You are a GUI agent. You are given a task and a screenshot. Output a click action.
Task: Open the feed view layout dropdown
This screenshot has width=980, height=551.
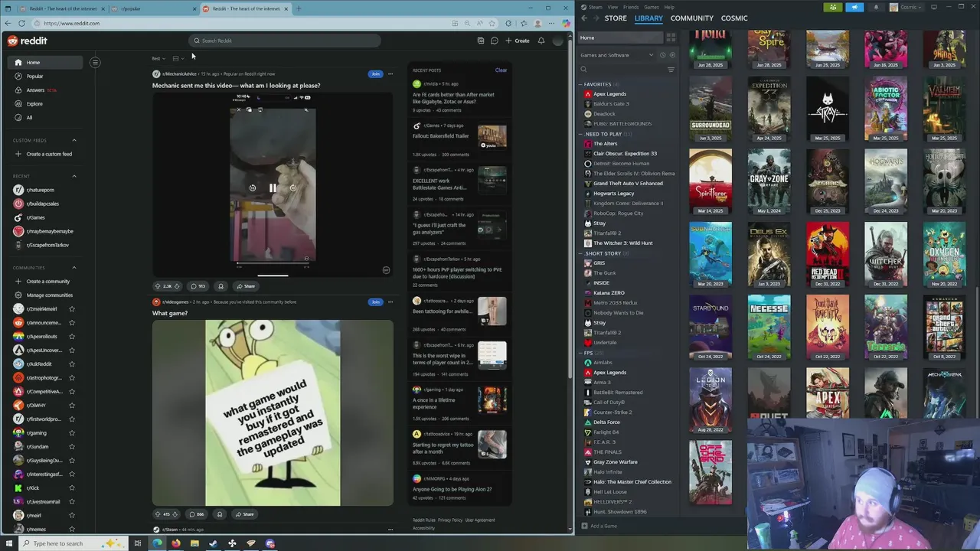[178, 59]
